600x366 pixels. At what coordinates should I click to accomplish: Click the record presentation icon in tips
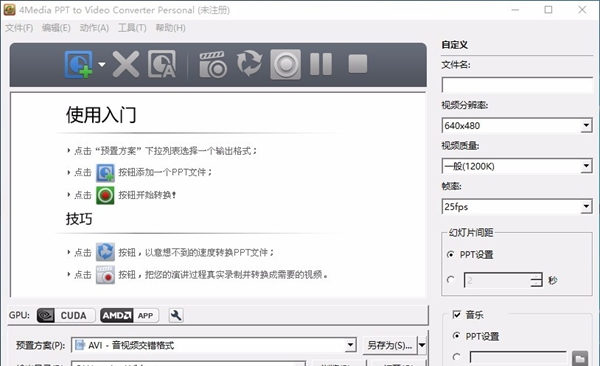pyautogui.click(x=105, y=274)
